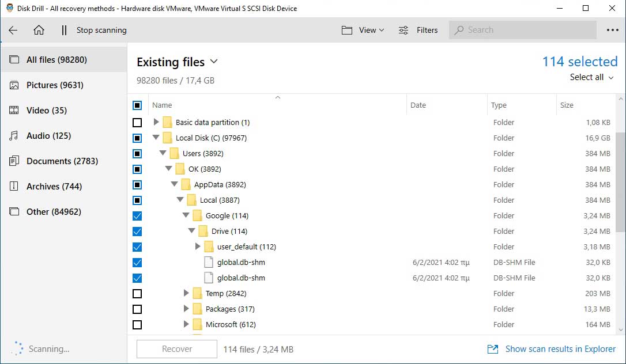Viewport: 626px width, 364px height.
Task: Toggle the Local Disk (C) checkbox
Action: 137,138
